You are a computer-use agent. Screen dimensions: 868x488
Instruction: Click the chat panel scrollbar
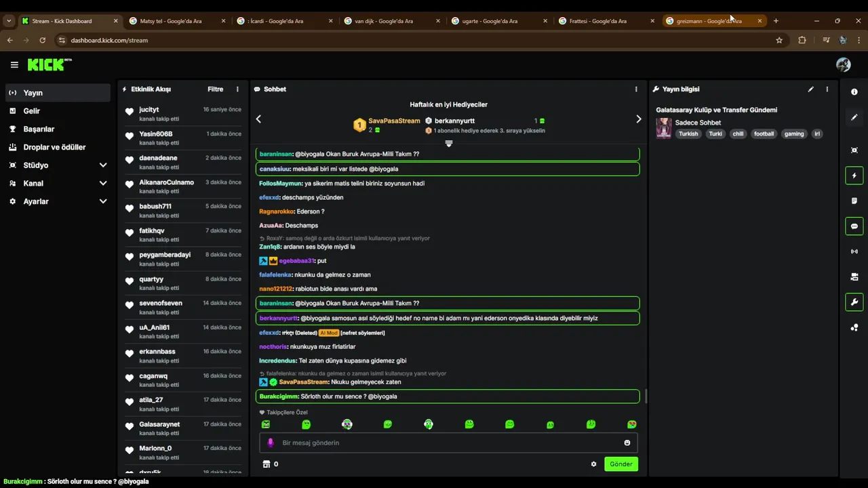[x=646, y=396]
